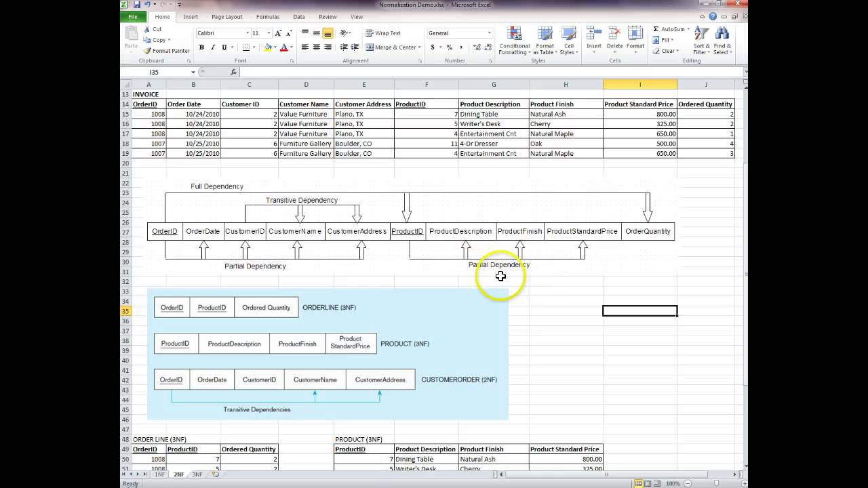Activate the Format Painter brush

pyautogui.click(x=147, y=51)
